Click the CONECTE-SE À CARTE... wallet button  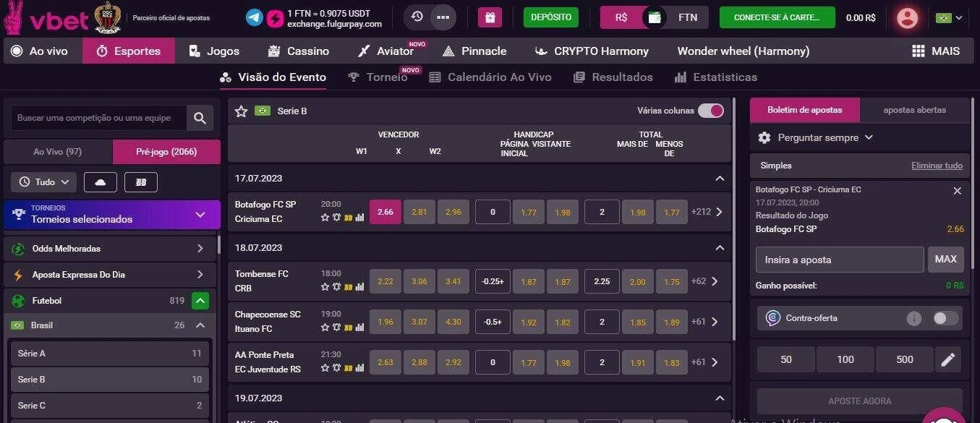tap(777, 17)
